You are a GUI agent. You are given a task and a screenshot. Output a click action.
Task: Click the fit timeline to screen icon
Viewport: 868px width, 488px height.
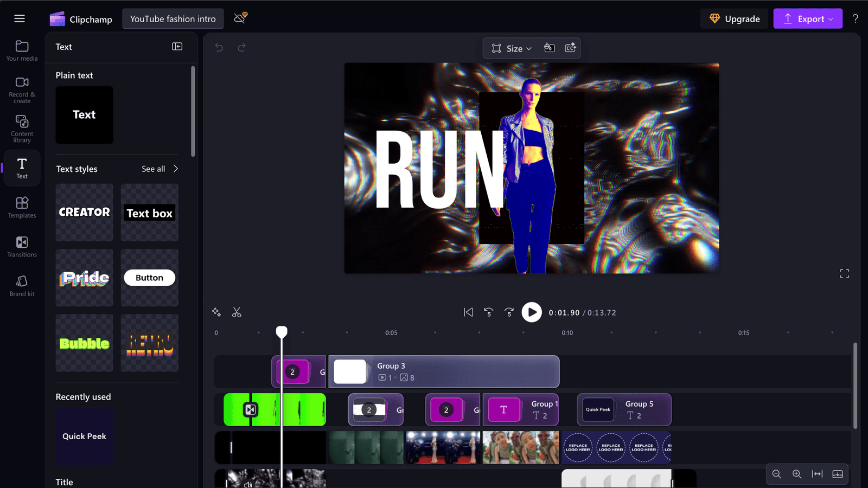(x=817, y=474)
